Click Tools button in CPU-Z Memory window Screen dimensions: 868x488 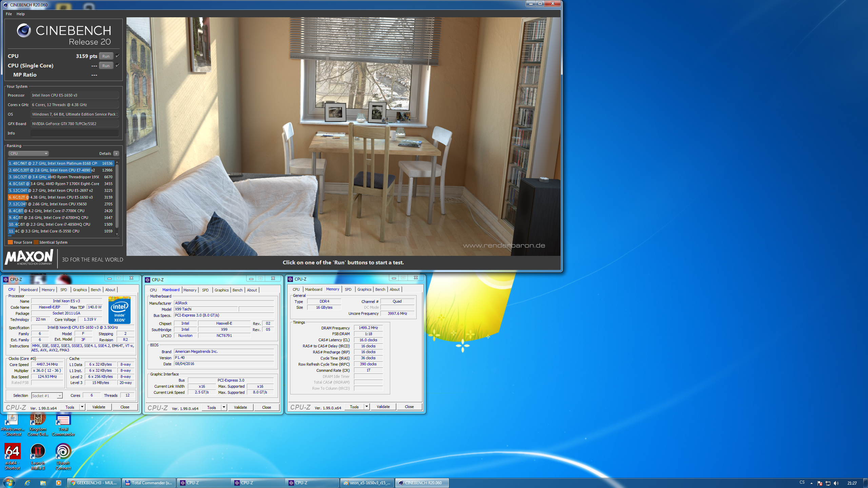pyautogui.click(x=354, y=407)
